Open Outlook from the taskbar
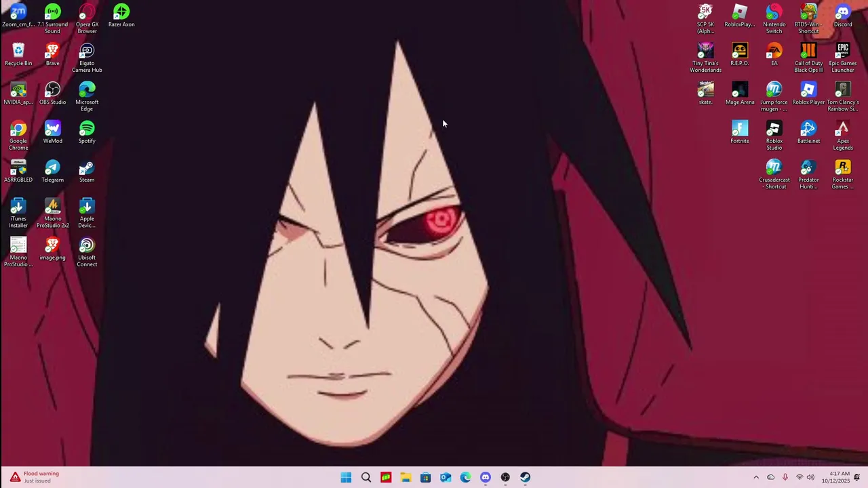This screenshot has width=868, height=488. coord(446,477)
